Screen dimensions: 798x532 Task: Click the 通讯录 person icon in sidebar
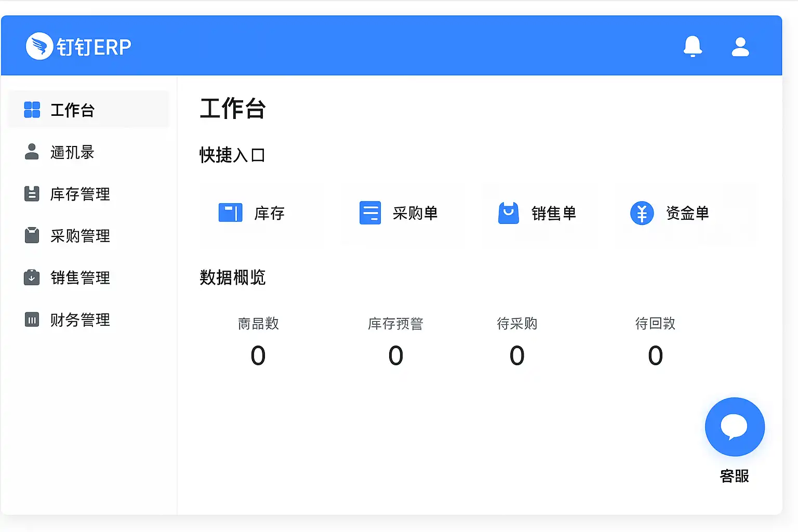[x=32, y=152]
